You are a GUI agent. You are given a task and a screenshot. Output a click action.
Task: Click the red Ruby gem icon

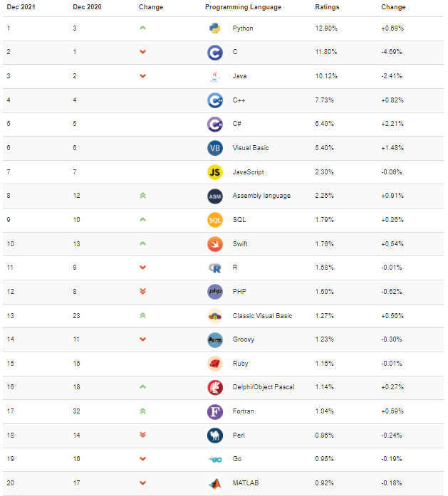point(215,364)
